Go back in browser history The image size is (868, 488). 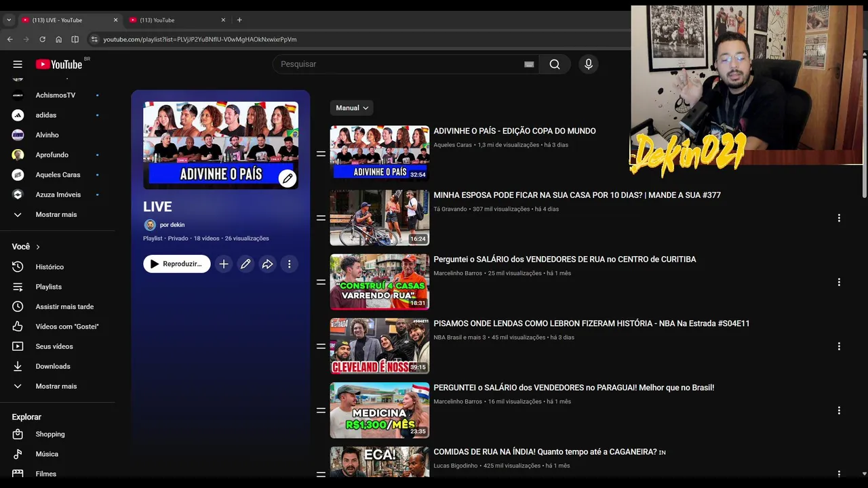[x=9, y=39]
